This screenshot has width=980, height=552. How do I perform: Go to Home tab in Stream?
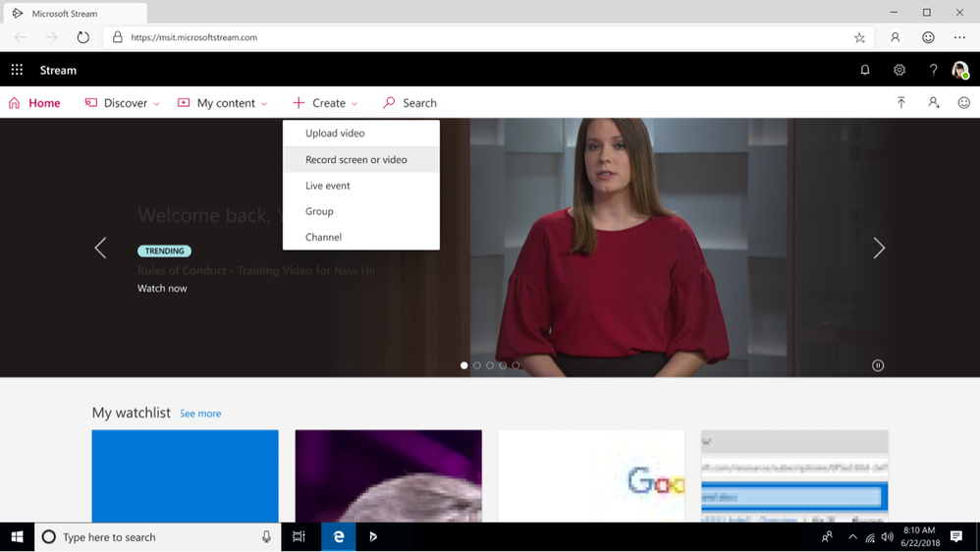coord(34,103)
